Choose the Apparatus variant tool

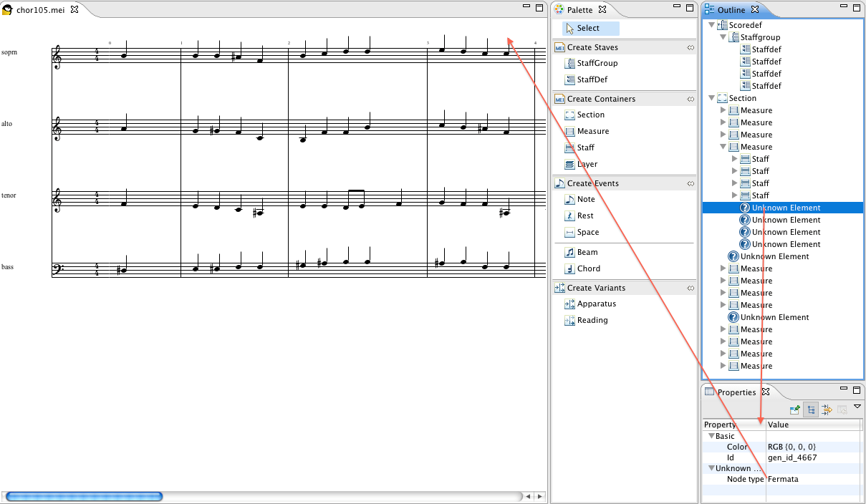(595, 304)
